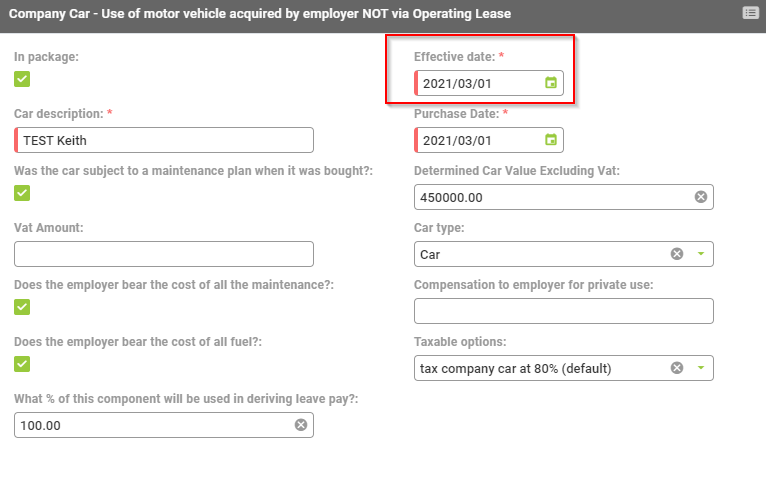Screen dimensions: 766x479
Task: Edit the Determined Car Value Excluding Vat
Action: pyautogui.click(x=550, y=197)
